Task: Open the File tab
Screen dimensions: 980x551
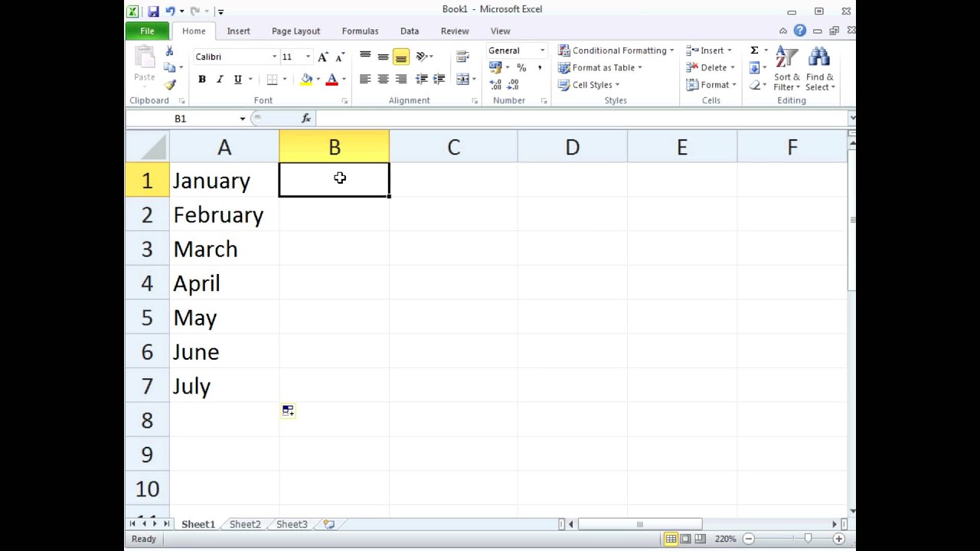Action: tap(147, 31)
